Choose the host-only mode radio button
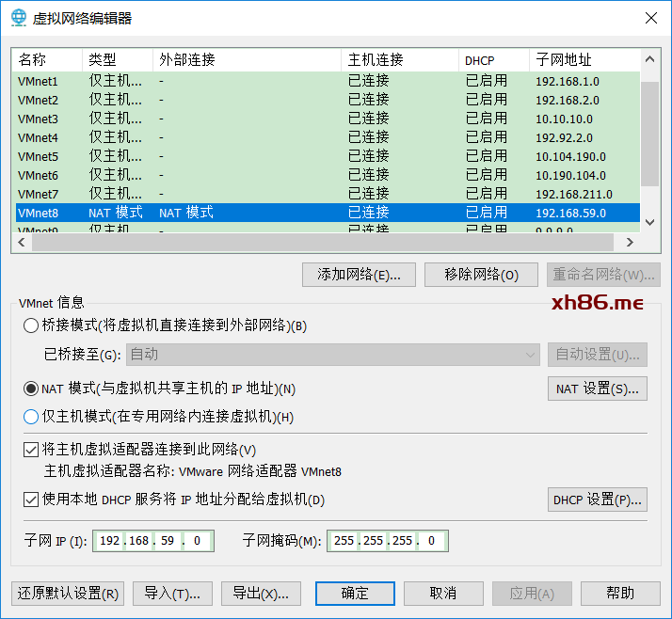 (x=31, y=417)
